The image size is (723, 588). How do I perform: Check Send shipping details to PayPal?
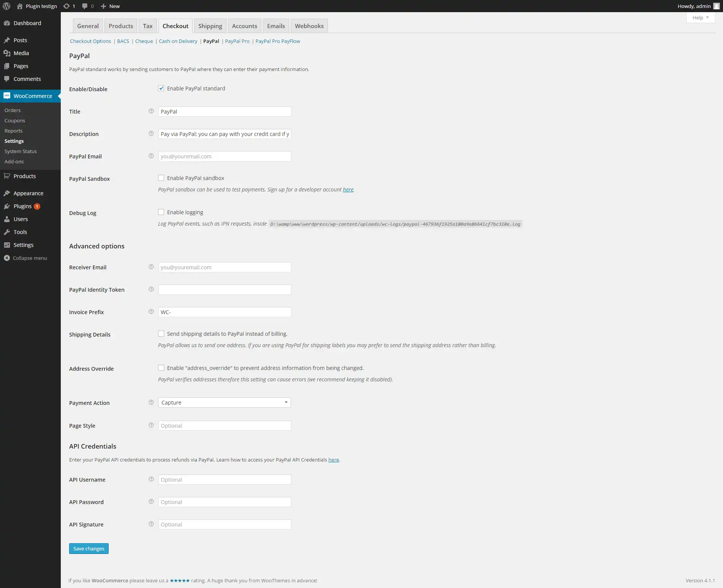(161, 334)
